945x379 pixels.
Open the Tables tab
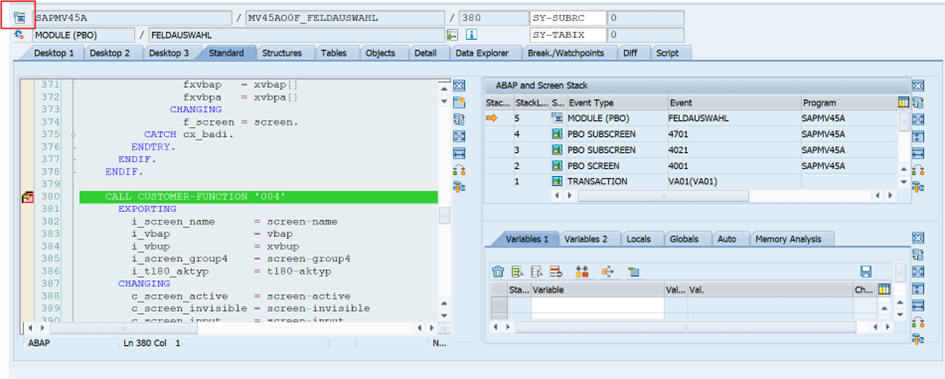333,53
